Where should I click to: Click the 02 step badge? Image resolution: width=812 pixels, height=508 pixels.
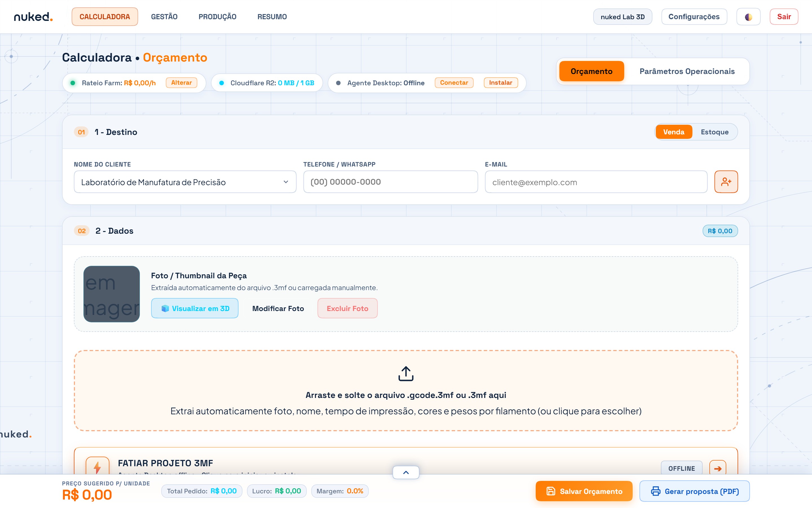coord(81,231)
